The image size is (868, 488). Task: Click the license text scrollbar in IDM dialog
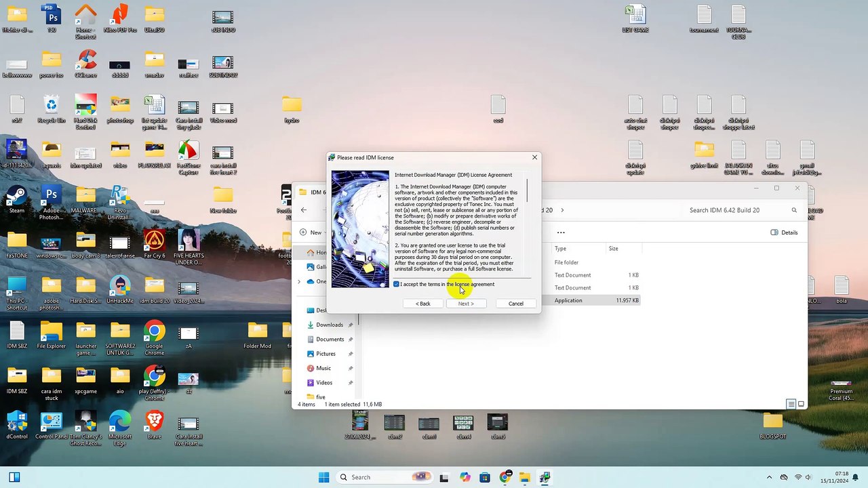tap(527, 190)
